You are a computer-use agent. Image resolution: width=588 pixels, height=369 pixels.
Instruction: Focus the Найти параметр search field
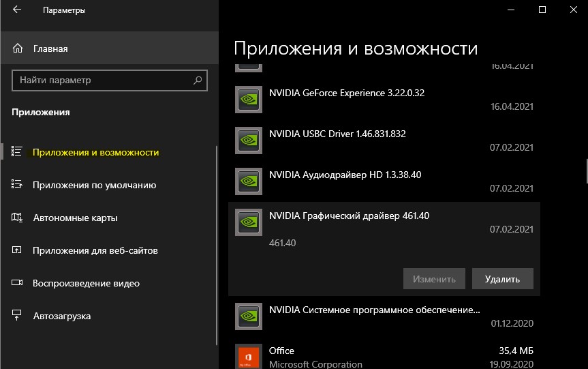coord(110,80)
